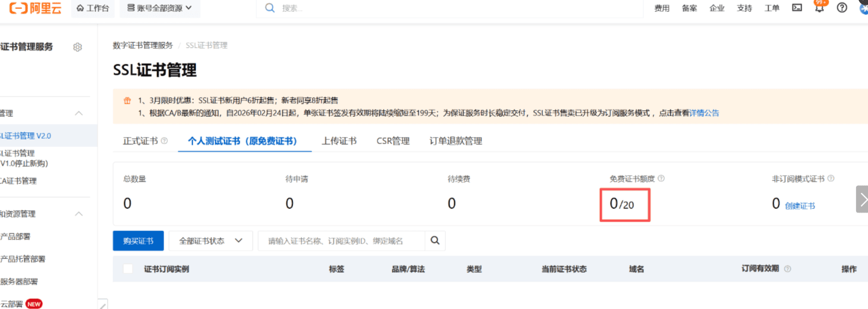This screenshot has height=309, width=868.
Task: Click the 待申请 count value
Action: [290, 204]
